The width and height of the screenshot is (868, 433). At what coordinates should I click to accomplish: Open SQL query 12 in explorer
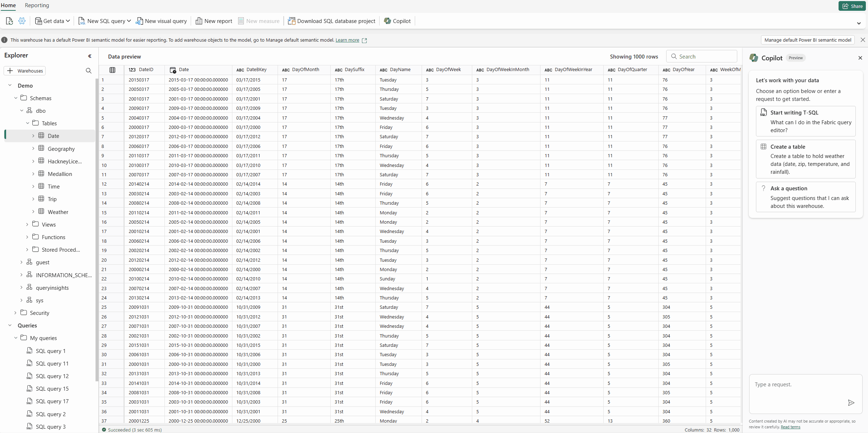(x=52, y=376)
